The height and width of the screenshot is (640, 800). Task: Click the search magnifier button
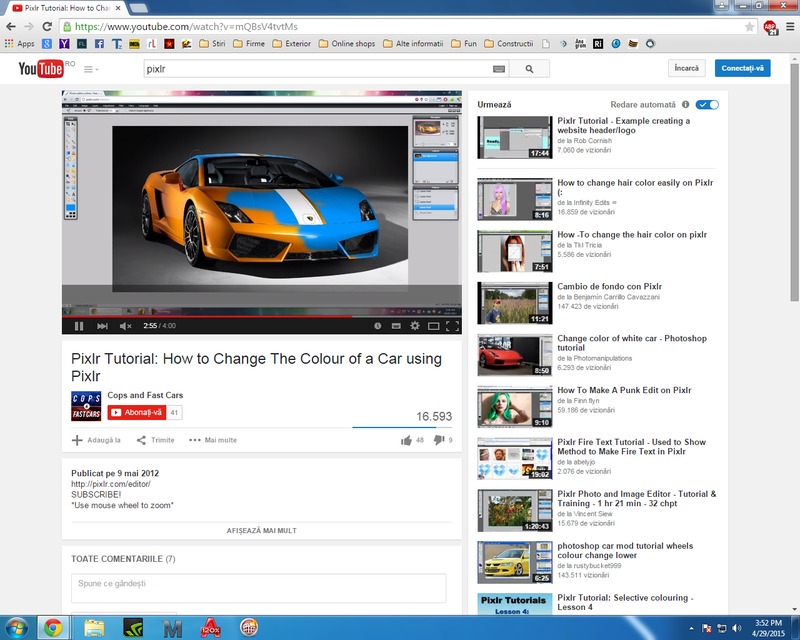tap(529, 68)
